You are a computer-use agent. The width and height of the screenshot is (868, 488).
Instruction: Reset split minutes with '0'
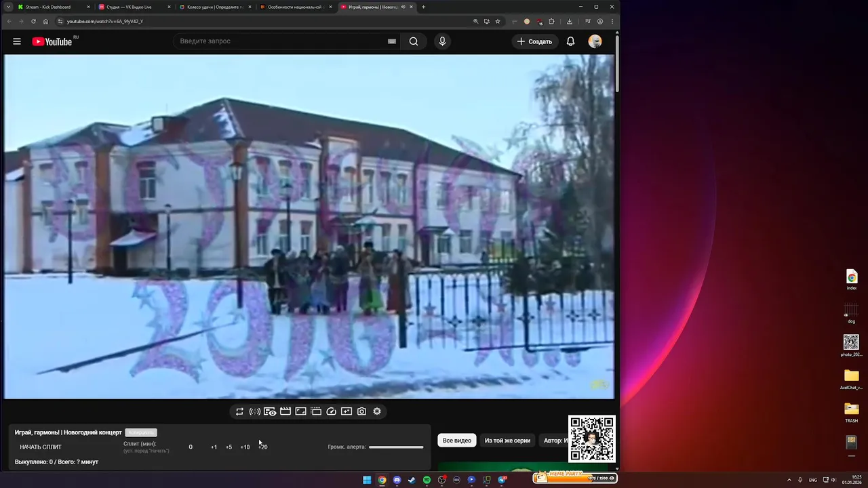[x=191, y=447]
